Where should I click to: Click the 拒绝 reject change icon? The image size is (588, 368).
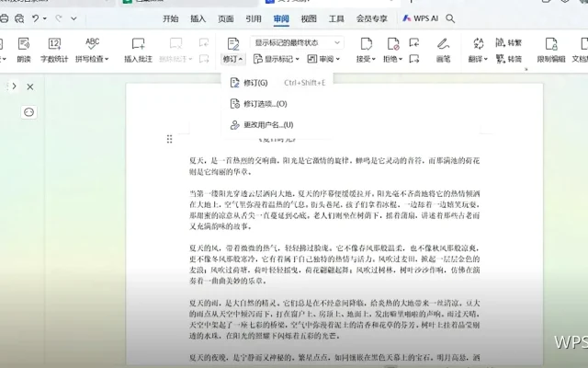[x=392, y=43]
